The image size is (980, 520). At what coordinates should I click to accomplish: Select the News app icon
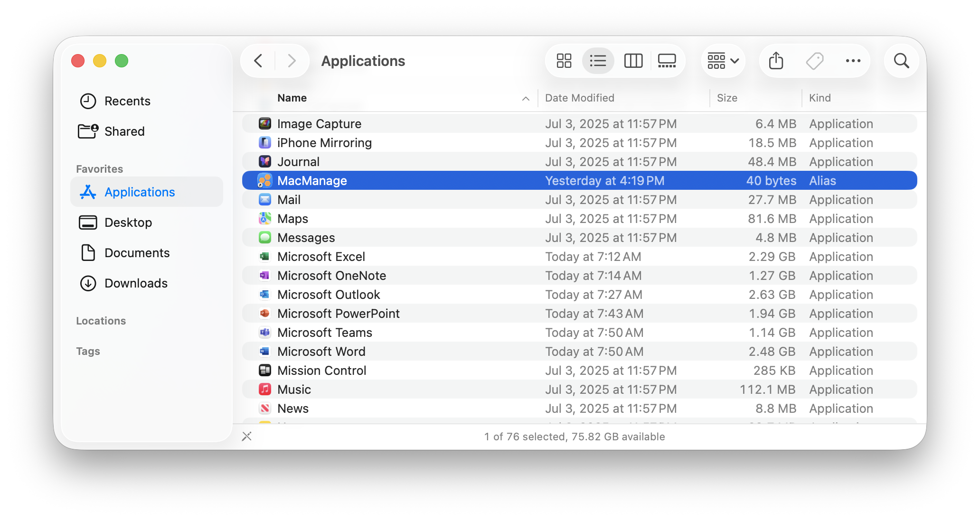pos(265,409)
